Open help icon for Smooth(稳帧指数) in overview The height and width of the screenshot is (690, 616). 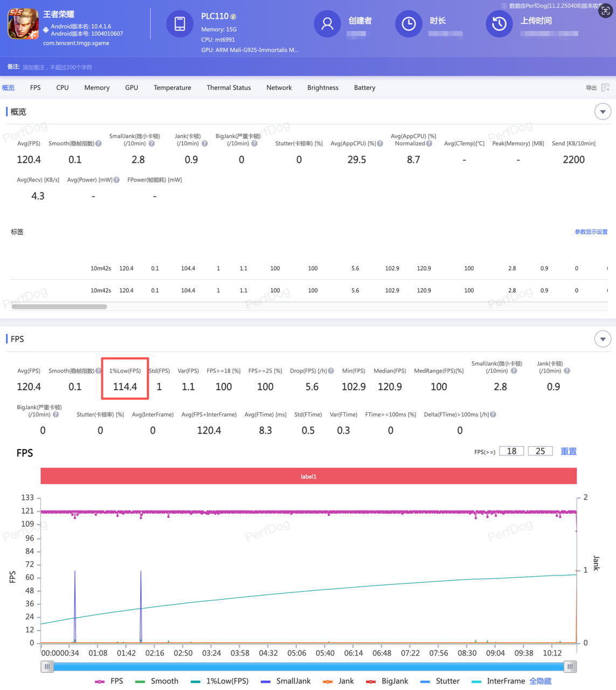click(99, 144)
